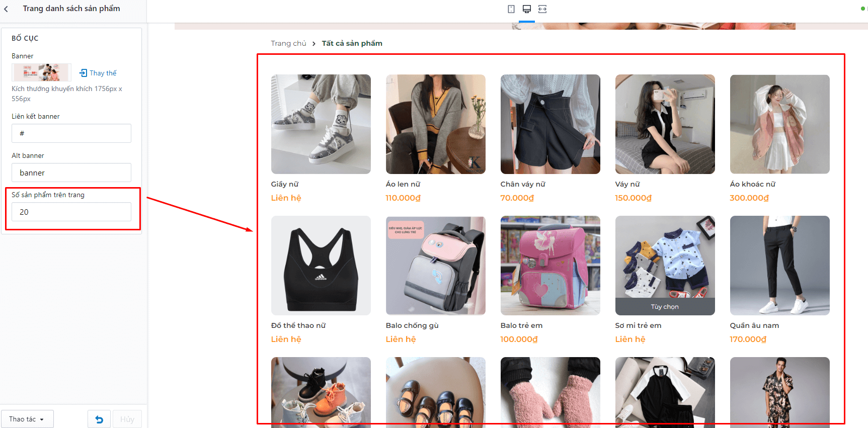Open the pink gloves product image
The height and width of the screenshot is (428, 868).
[x=550, y=392]
